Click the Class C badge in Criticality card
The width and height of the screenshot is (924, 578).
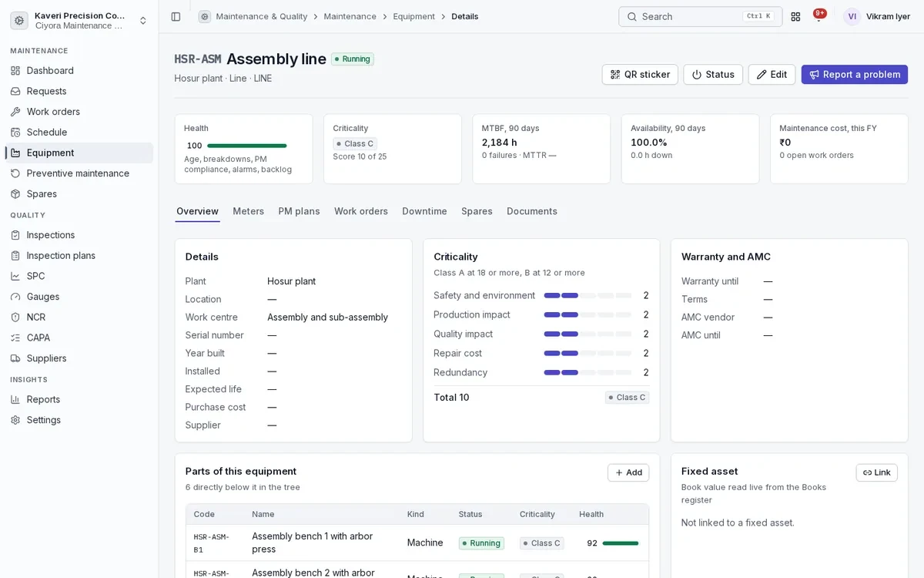pyautogui.click(x=355, y=143)
